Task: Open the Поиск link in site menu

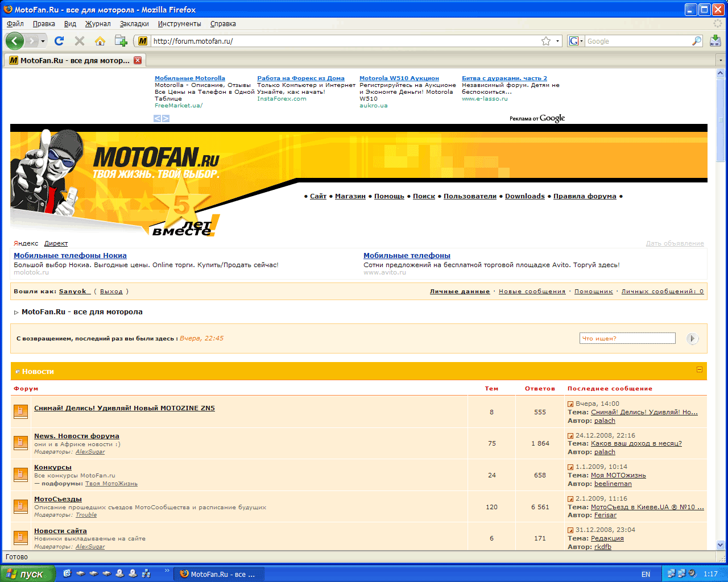Action: 424,196
